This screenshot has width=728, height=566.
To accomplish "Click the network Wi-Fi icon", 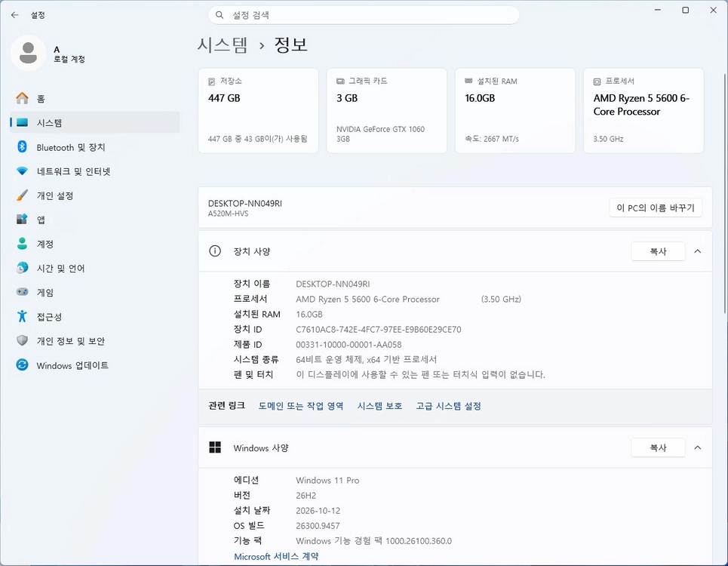I will click(x=22, y=171).
